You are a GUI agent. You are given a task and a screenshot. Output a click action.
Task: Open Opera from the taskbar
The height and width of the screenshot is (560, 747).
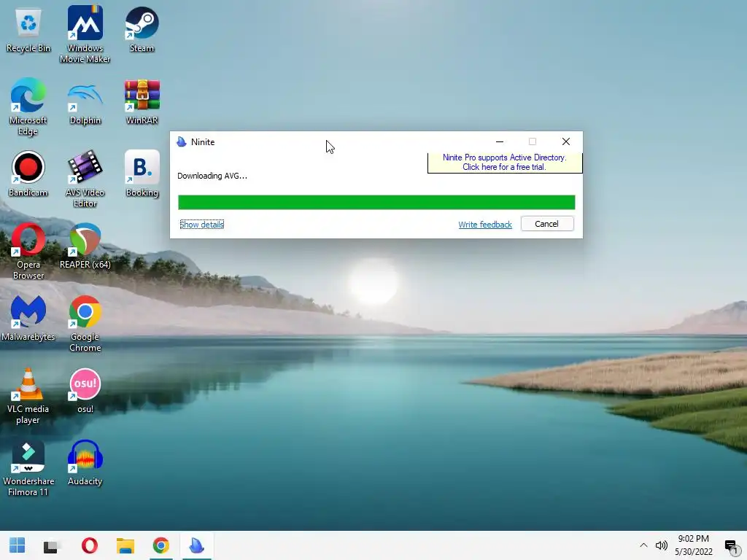point(90,545)
